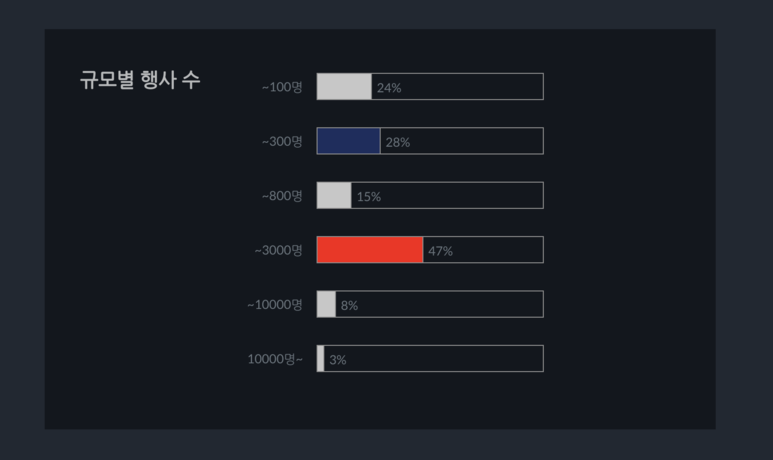Click the 15% value label
This screenshot has width=773, height=460.
369,197
